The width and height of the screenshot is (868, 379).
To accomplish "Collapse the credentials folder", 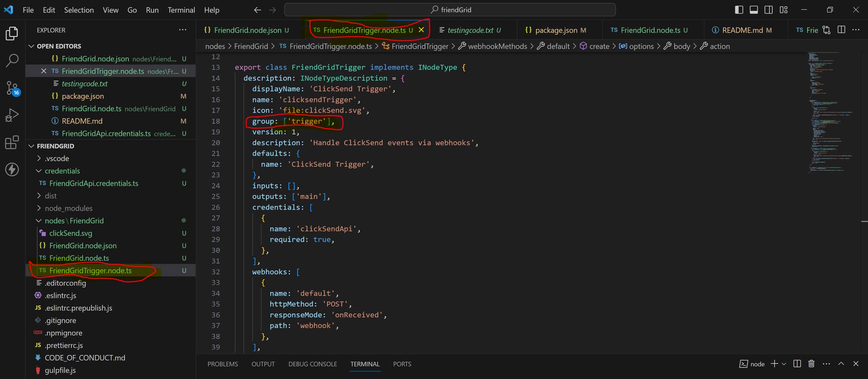I will pos(62,171).
